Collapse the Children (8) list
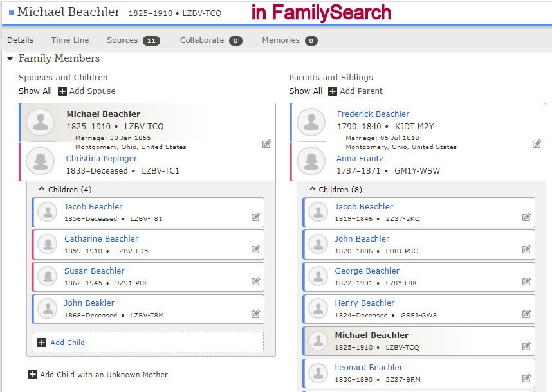 click(x=313, y=190)
